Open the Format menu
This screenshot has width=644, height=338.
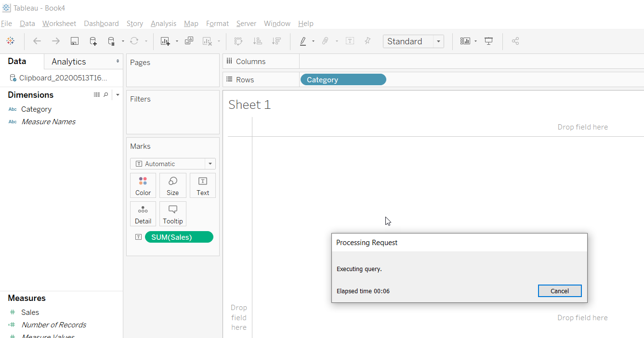tap(217, 24)
